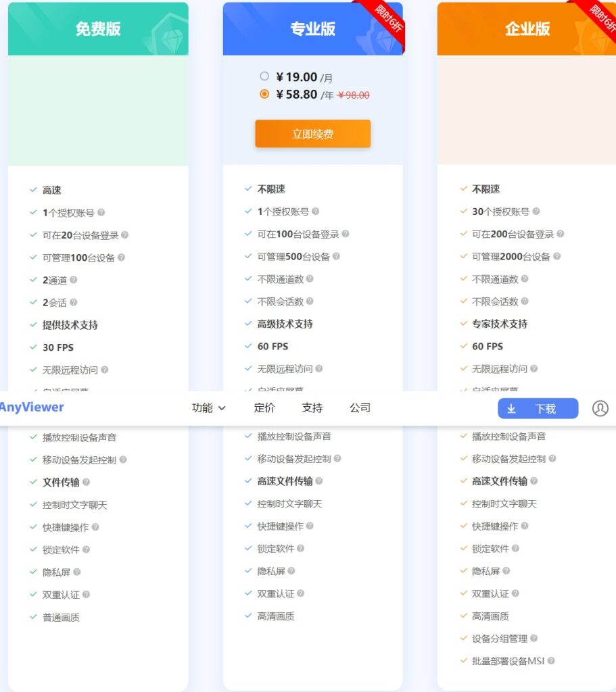The image size is (616, 692).
Task: Click help icon beside 30个授权账号
Action: pos(536,211)
